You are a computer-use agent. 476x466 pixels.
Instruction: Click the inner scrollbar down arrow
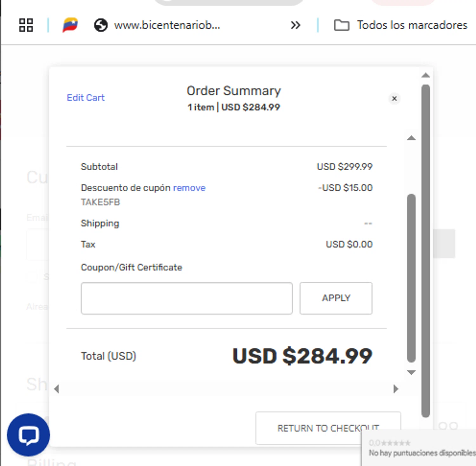[x=411, y=372]
